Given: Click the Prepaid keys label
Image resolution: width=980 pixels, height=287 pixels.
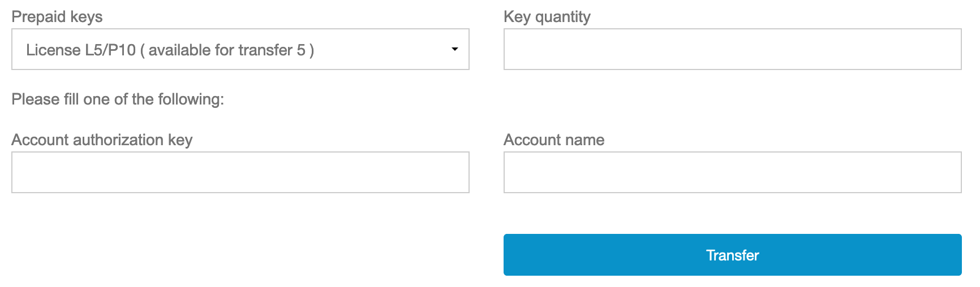Looking at the screenshot, I should (x=57, y=17).
